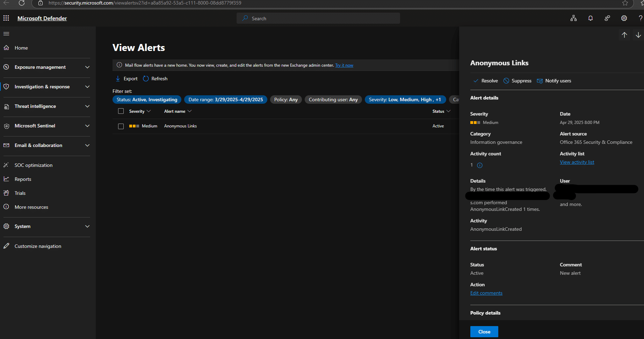The width and height of the screenshot is (644, 339).
Task: Click the System gear icon in sidebar
Action: tap(6, 226)
